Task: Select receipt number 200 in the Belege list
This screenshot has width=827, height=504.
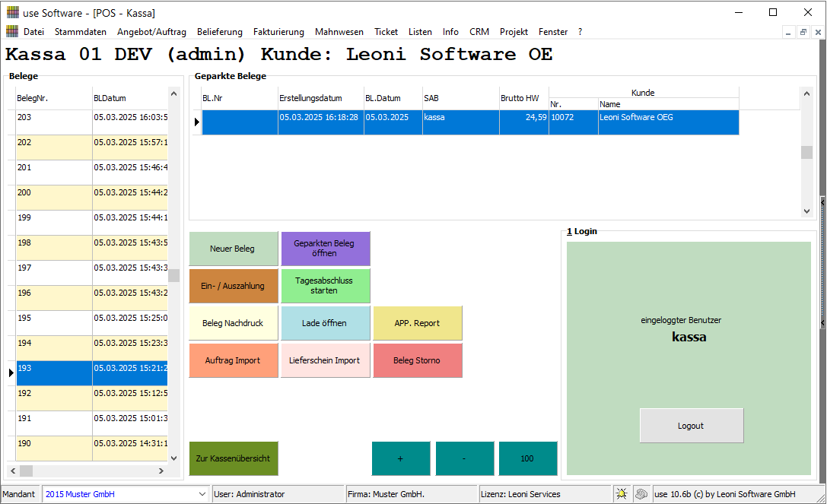Action: [53, 193]
